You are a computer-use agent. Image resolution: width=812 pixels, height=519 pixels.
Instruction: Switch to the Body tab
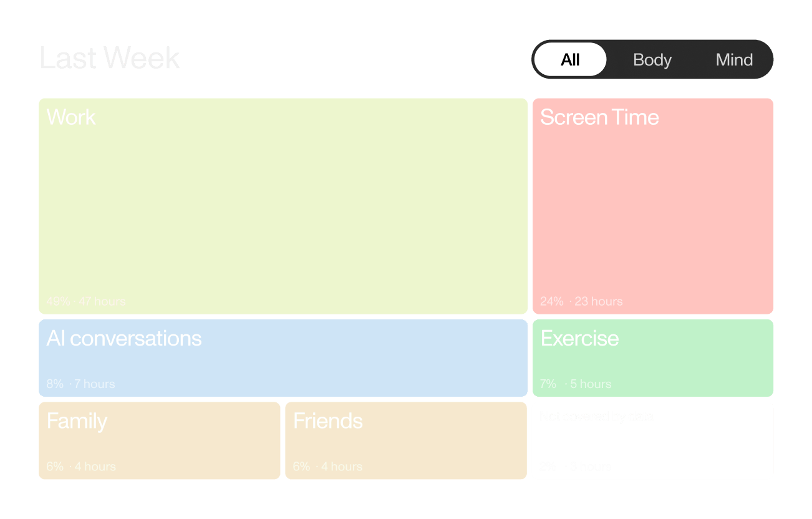tap(652, 60)
